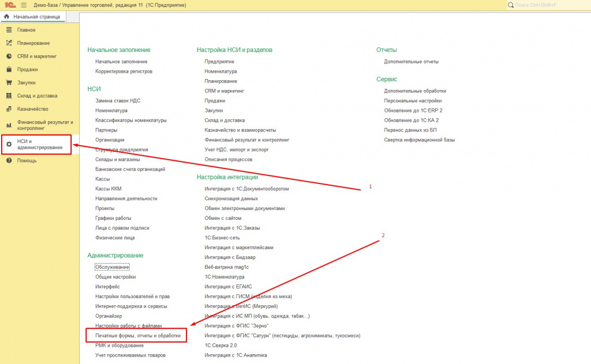Open Учет НДС, импорт и экспорт

[x=236, y=149]
